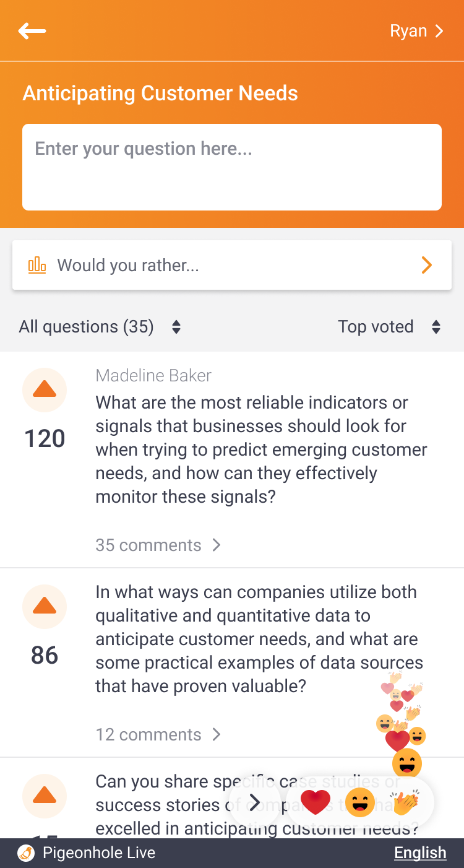Screen dimensions: 464x868
Task: Send a clapping hands reaction
Action: tap(405, 803)
